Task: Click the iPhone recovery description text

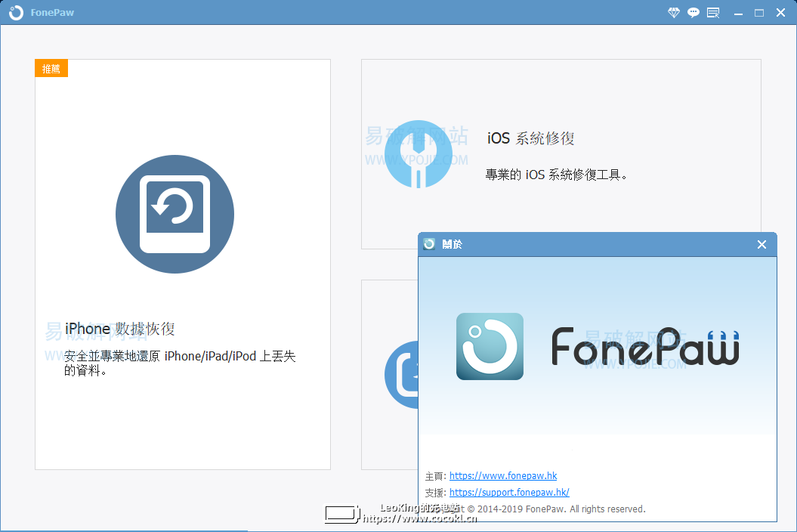Action: pos(180,363)
